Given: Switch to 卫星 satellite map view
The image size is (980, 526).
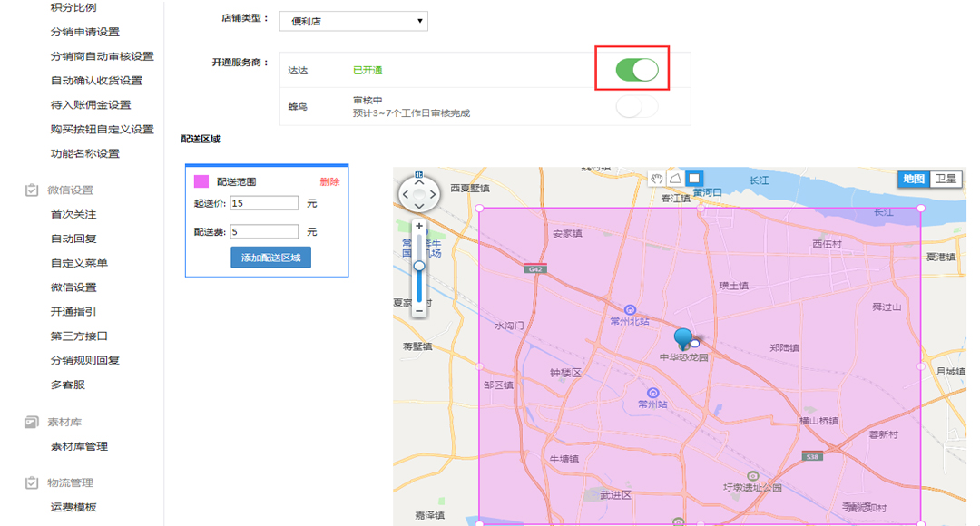Looking at the screenshot, I should point(946,179).
